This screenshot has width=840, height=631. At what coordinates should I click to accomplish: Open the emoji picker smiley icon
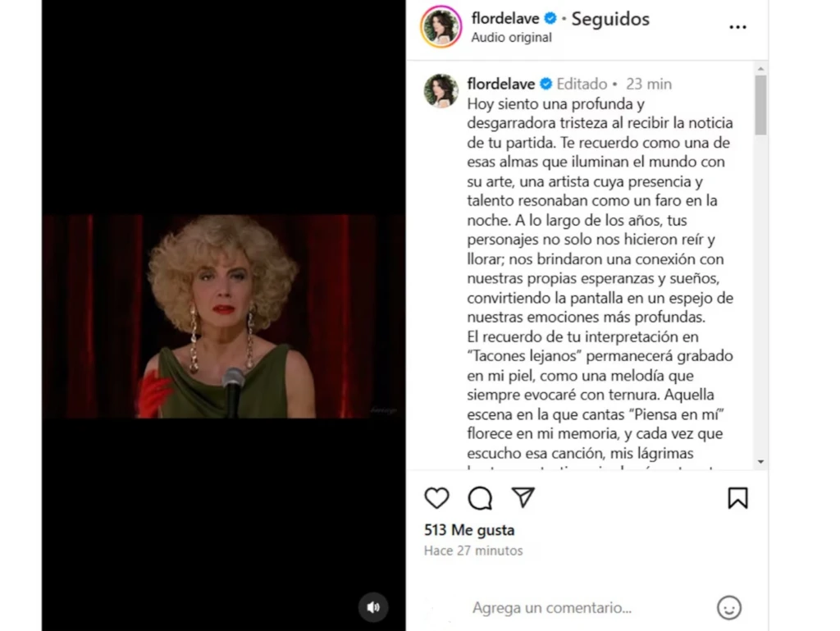729,608
